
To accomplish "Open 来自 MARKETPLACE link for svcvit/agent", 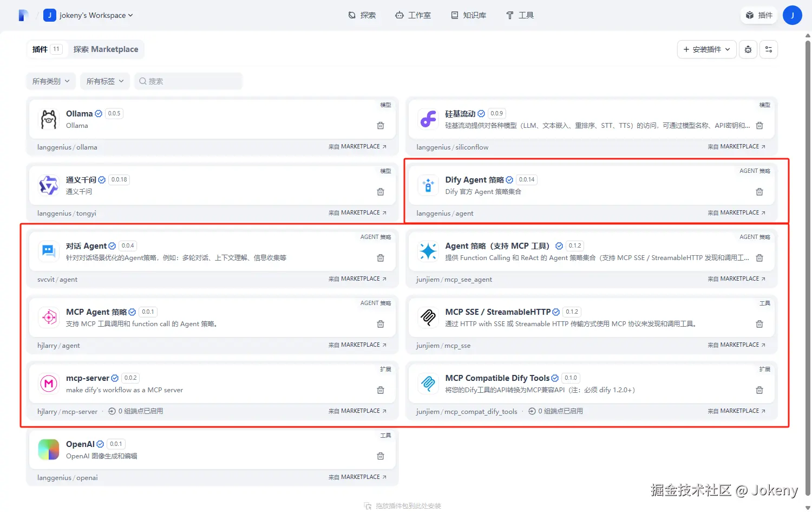I will click(x=358, y=279).
